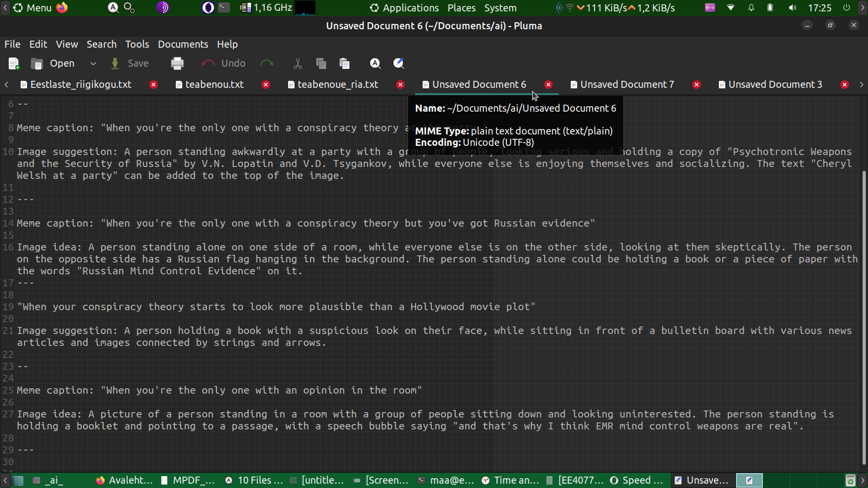The height and width of the screenshot is (488, 868).
Task: Switch to the Eestlaste_riigikogu.txt tab
Action: pyautogui.click(x=80, y=85)
